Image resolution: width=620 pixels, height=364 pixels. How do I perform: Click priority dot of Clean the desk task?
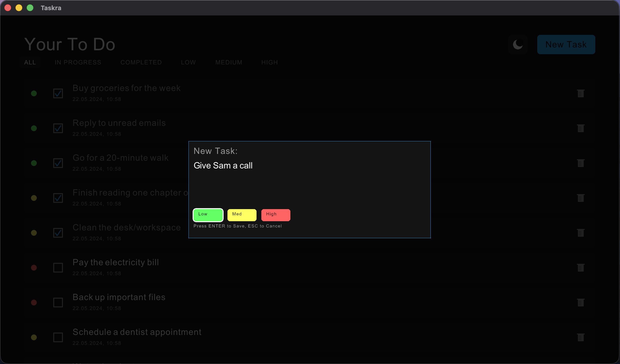point(34,233)
